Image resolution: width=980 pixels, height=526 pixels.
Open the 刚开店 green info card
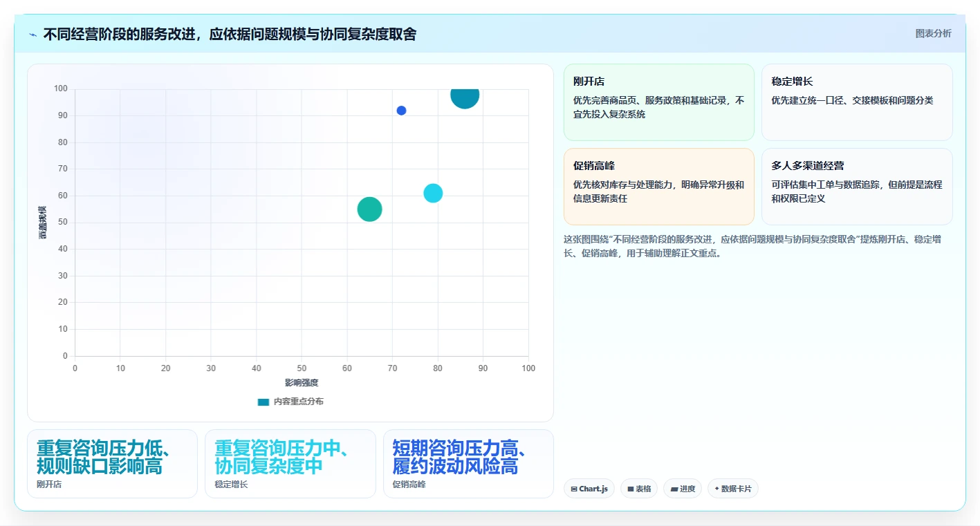659,102
